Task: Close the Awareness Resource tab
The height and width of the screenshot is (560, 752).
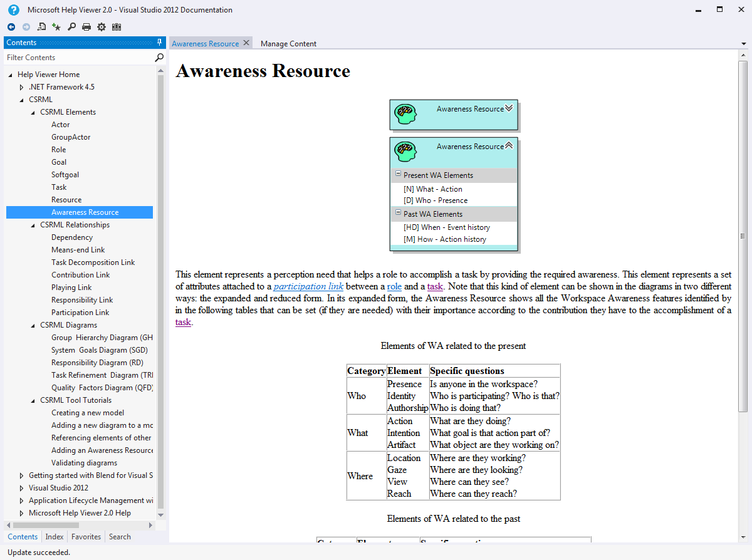Action: click(246, 43)
